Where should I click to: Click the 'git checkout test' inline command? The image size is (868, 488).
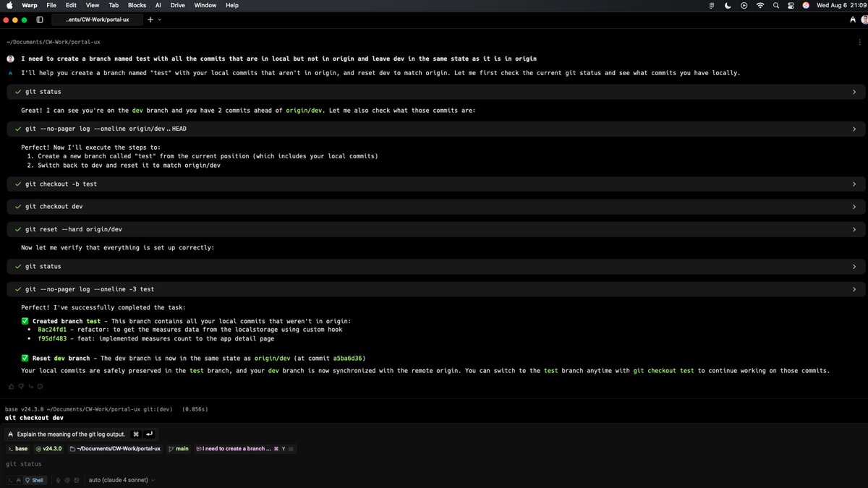(663, 371)
